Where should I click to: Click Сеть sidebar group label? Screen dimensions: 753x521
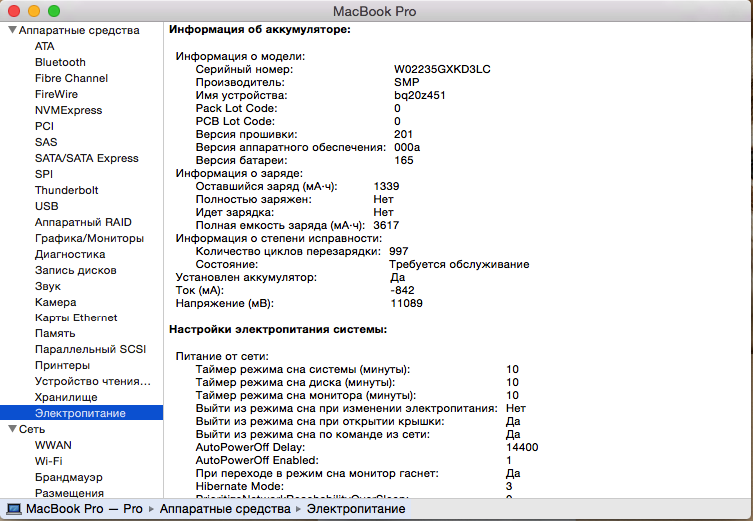(x=32, y=429)
